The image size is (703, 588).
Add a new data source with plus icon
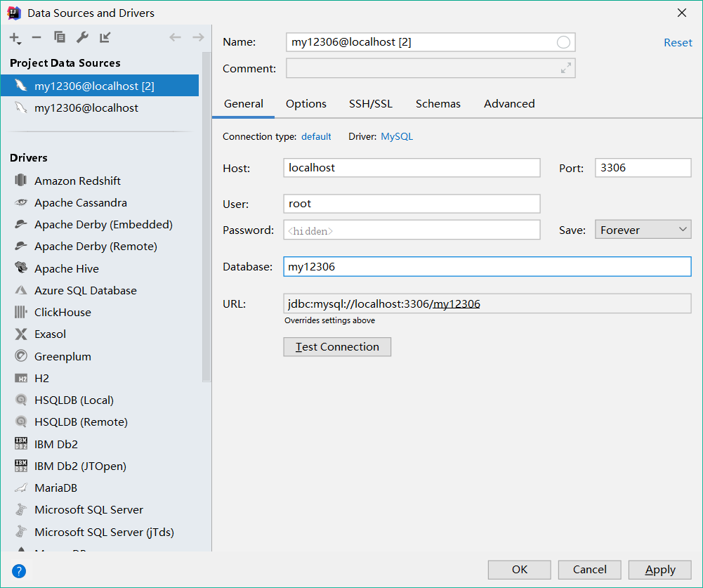(15, 38)
